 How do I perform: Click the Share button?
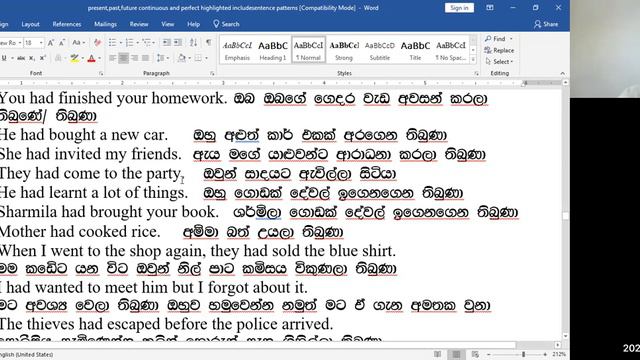546,24
